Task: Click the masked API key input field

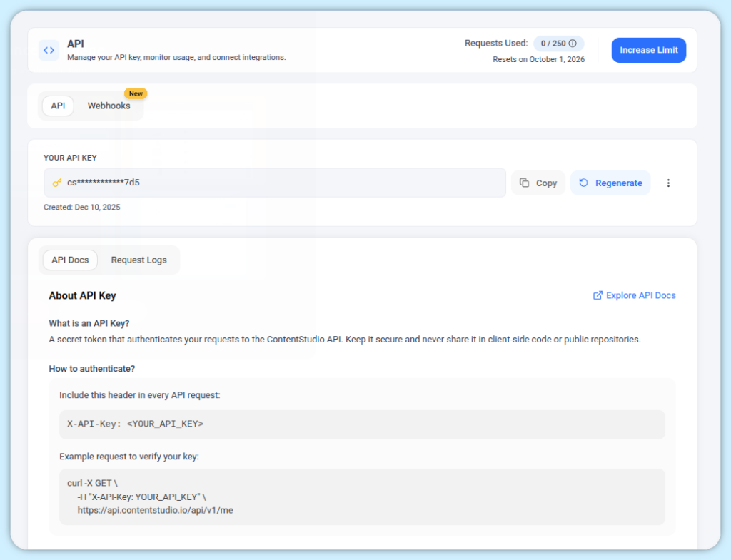Action: pyautogui.click(x=275, y=183)
